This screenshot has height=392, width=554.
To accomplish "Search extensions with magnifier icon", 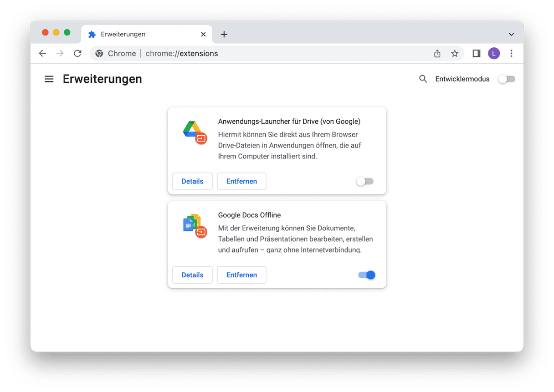I will [x=423, y=79].
